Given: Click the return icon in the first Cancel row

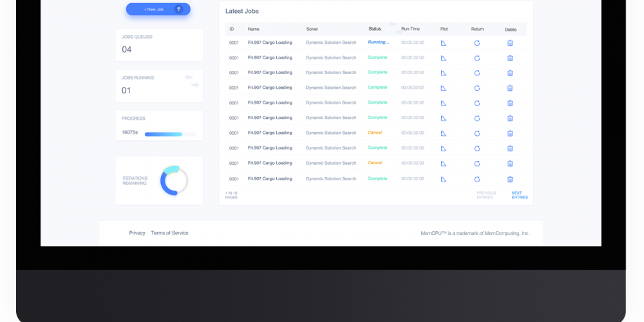Looking at the screenshot, I should coord(477,133).
